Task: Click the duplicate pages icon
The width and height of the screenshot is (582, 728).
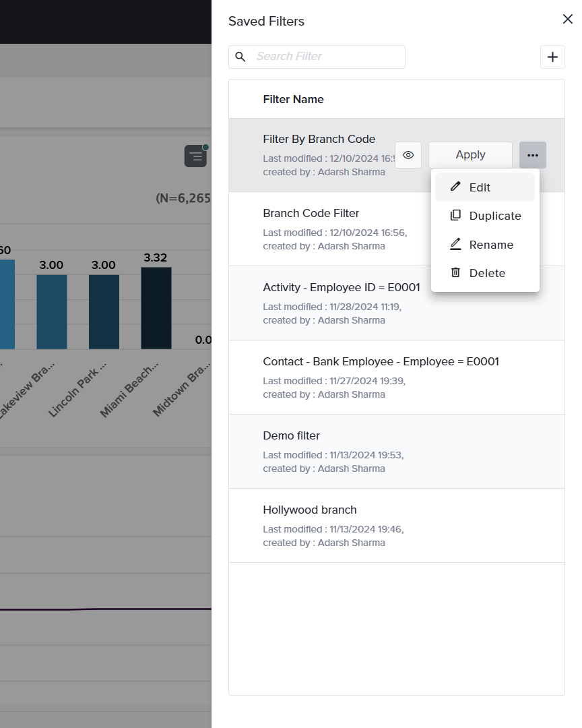Action: point(455,216)
